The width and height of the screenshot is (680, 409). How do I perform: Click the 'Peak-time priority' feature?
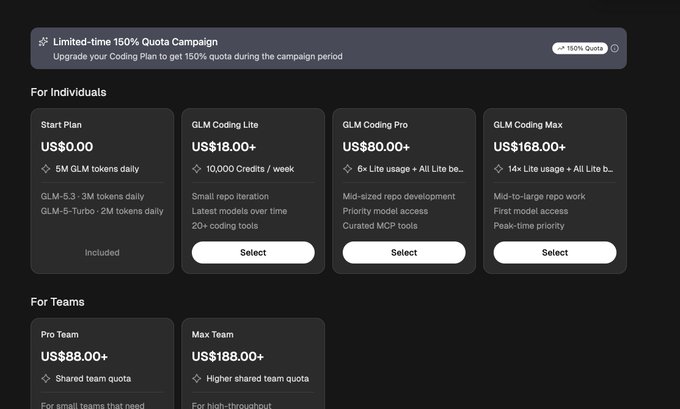point(529,226)
